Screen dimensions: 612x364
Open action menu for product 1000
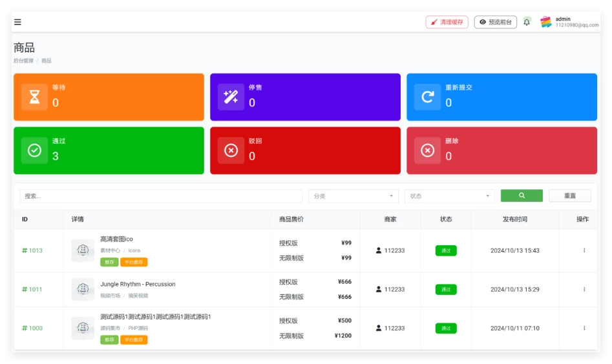(x=584, y=328)
